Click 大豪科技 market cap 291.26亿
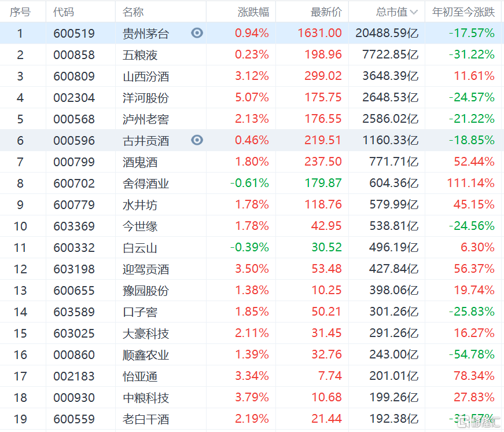This screenshot has width=504, height=432. (394, 333)
